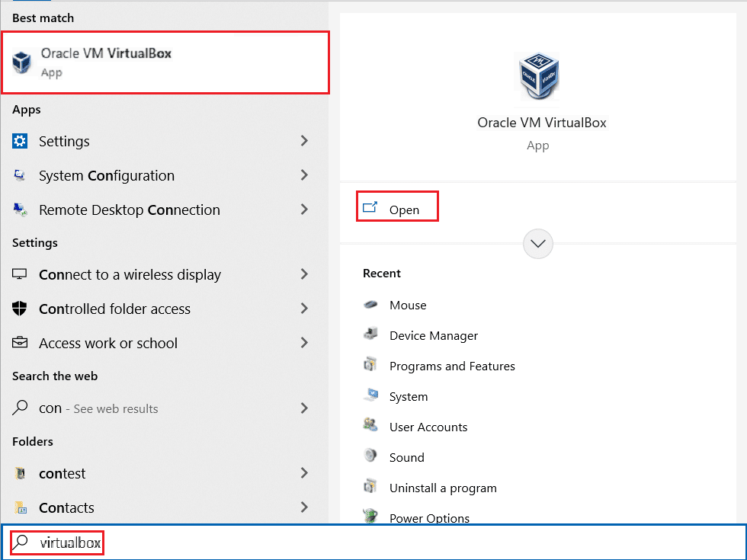Image resolution: width=747 pixels, height=560 pixels.
Task: Click the Access work or school briefcase icon
Action: point(20,342)
